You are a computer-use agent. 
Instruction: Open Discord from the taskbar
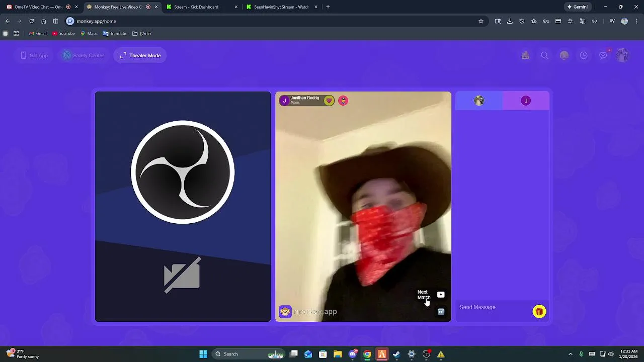click(x=353, y=354)
